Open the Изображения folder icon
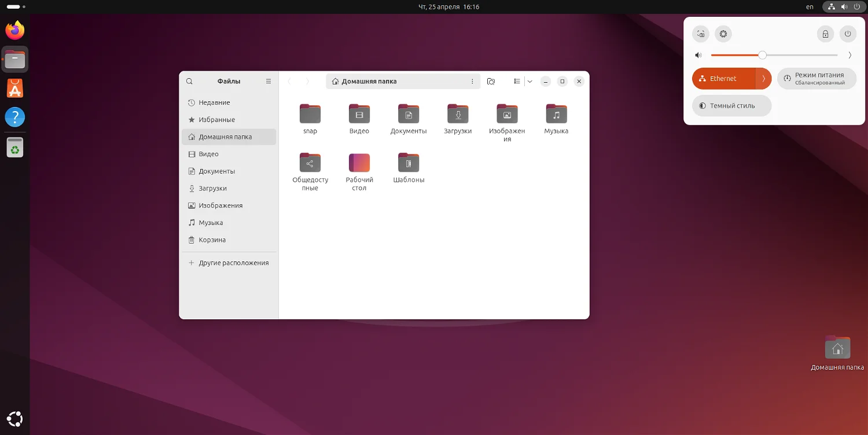Image resolution: width=868 pixels, height=435 pixels. point(507,123)
